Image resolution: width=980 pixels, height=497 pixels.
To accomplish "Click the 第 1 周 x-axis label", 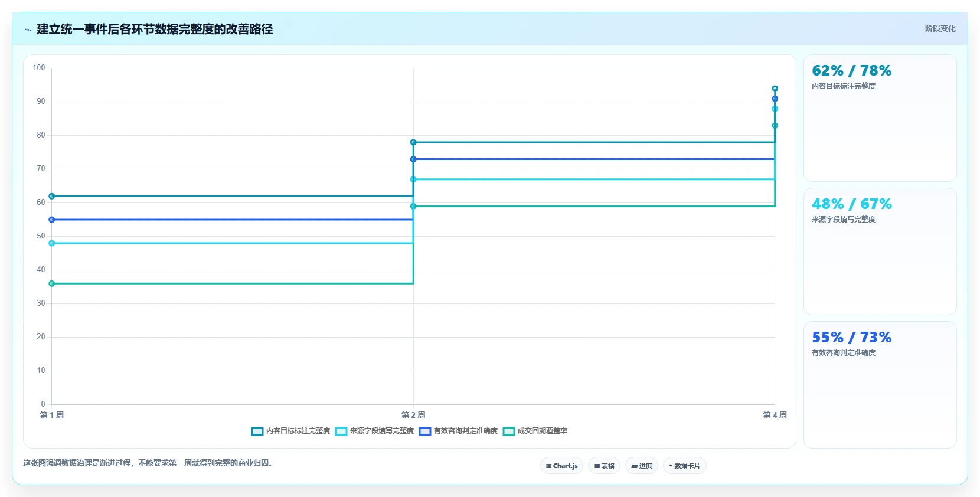I will [52, 415].
